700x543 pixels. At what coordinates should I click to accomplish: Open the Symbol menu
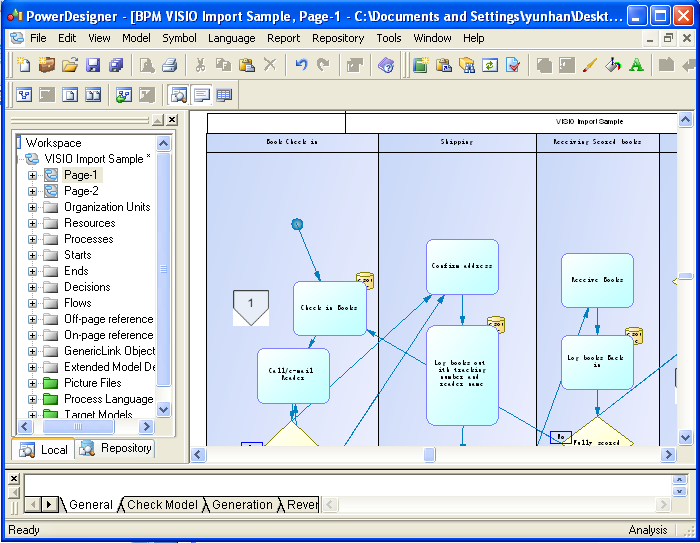(x=179, y=38)
